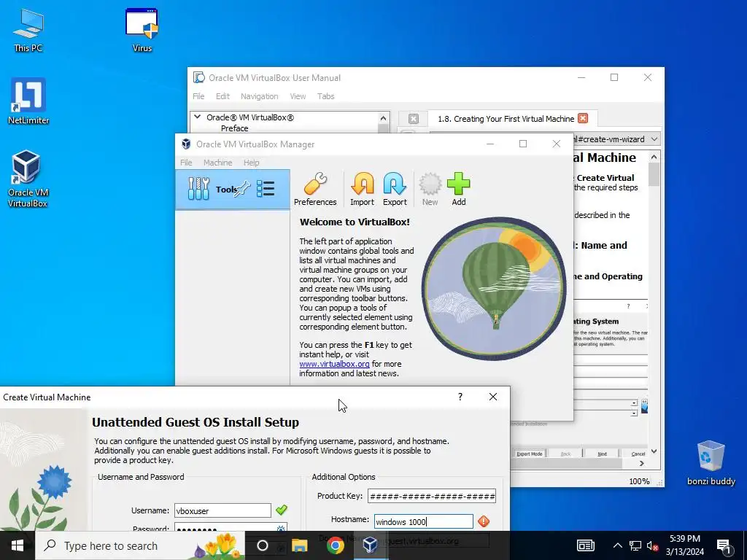Select the bonzi buddy recycle bin icon

click(x=711, y=463)
